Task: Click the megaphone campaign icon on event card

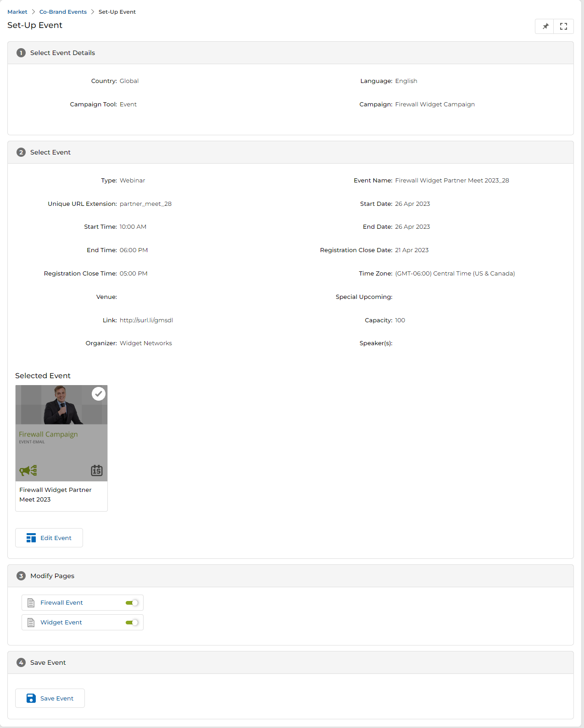Action: pyautogui.click(x=28, y=470)
